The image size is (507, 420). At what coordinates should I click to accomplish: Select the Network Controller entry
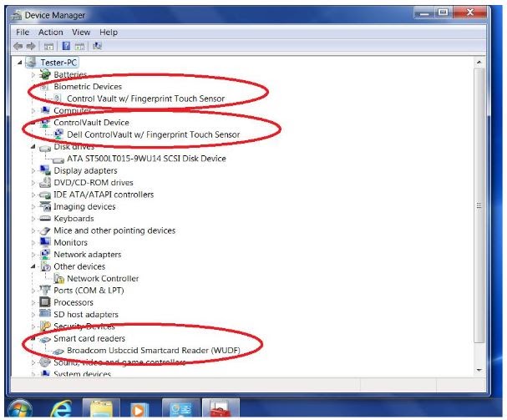103,278
